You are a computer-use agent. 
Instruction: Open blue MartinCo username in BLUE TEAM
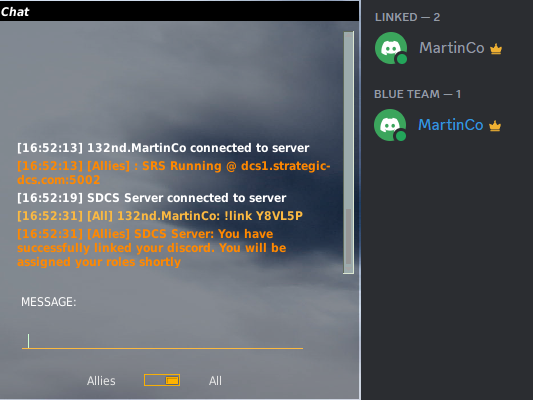pos(450,125)
